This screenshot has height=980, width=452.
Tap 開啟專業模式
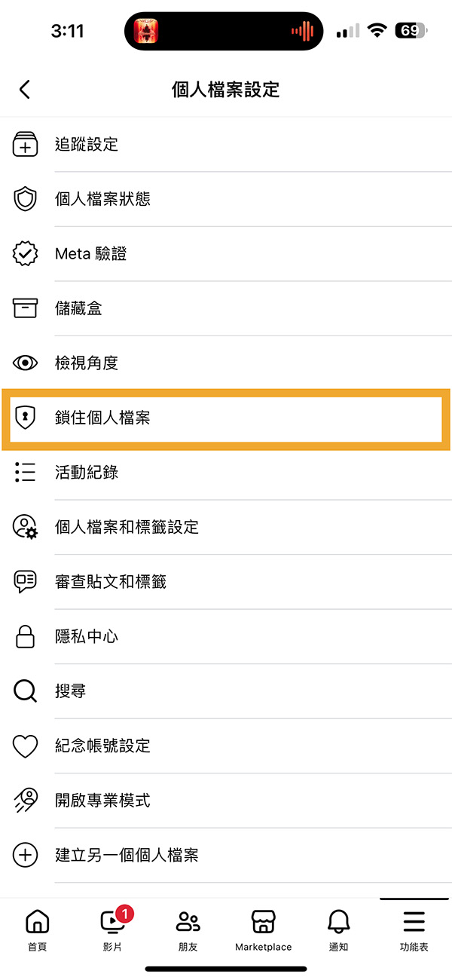click(226, 800)
